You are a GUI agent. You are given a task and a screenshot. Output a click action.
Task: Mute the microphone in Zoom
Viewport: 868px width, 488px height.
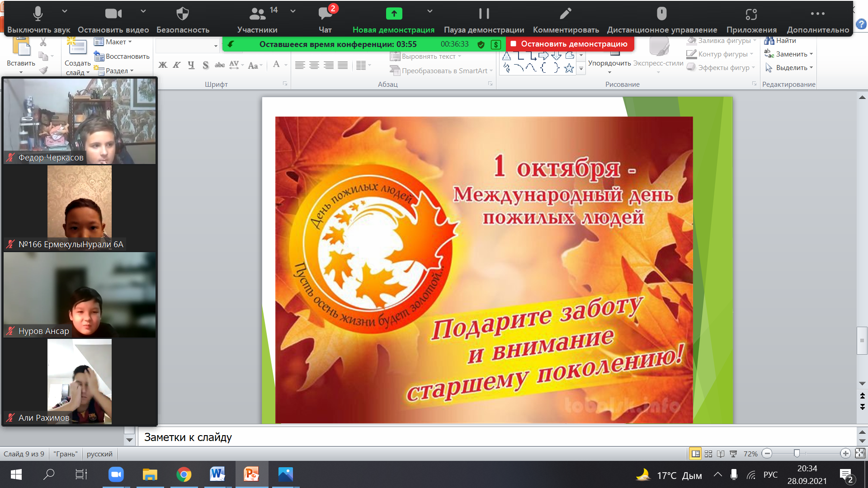[38, 14]
